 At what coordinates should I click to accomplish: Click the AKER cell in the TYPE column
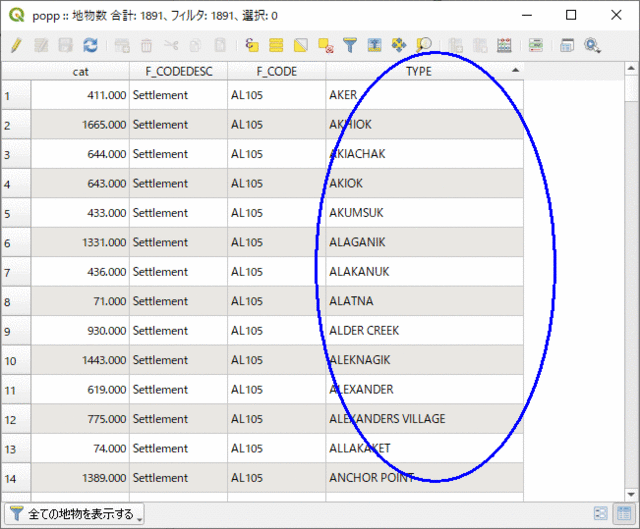tap(424, 95)
